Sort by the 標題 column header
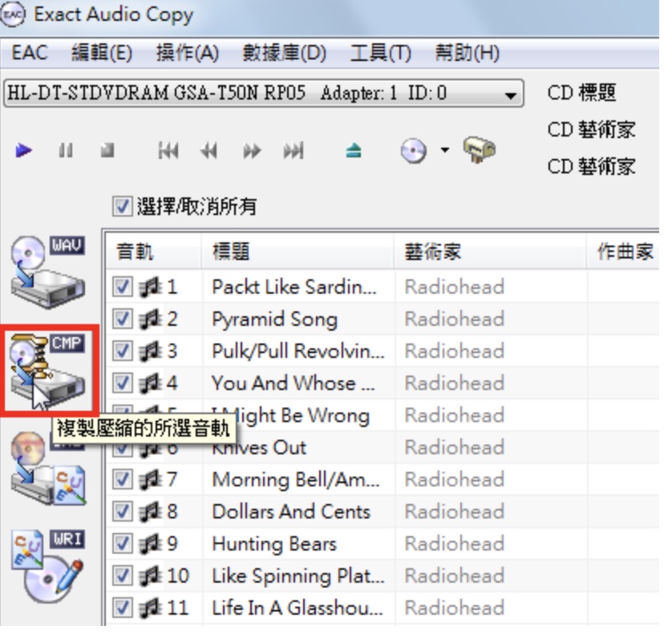The height and width of the screenshot is (634, 672). click(298, 251)
